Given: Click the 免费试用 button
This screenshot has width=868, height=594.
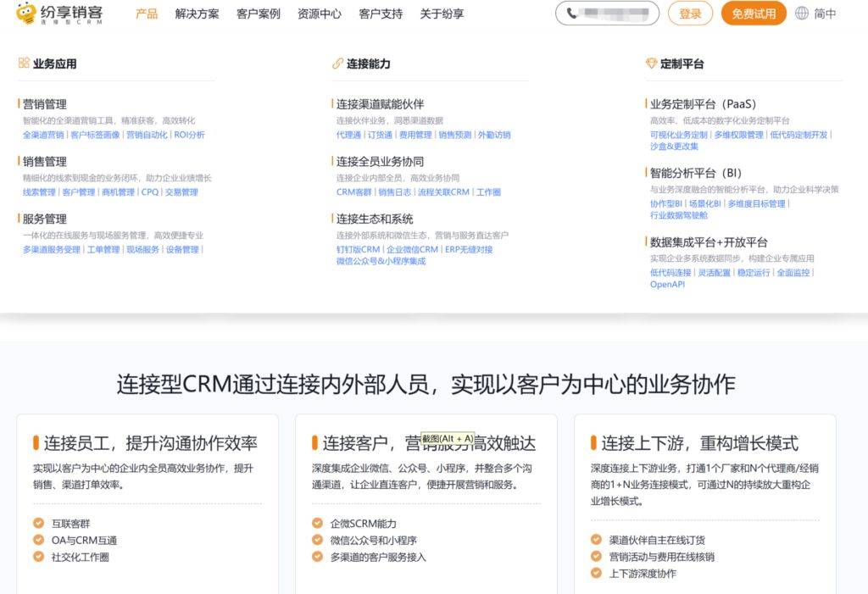Looking at the screenshot, I should [x=754, y=14].
